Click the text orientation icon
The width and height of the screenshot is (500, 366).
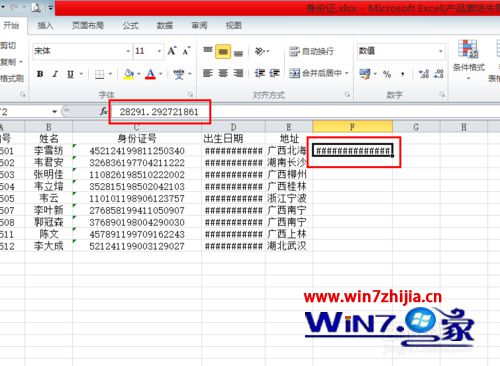tap(260, 51)
